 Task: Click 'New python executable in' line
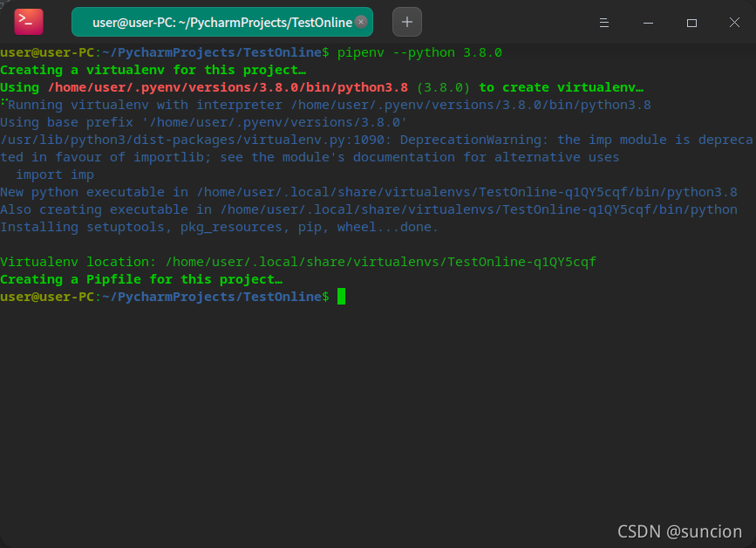(x=369, y=192)
